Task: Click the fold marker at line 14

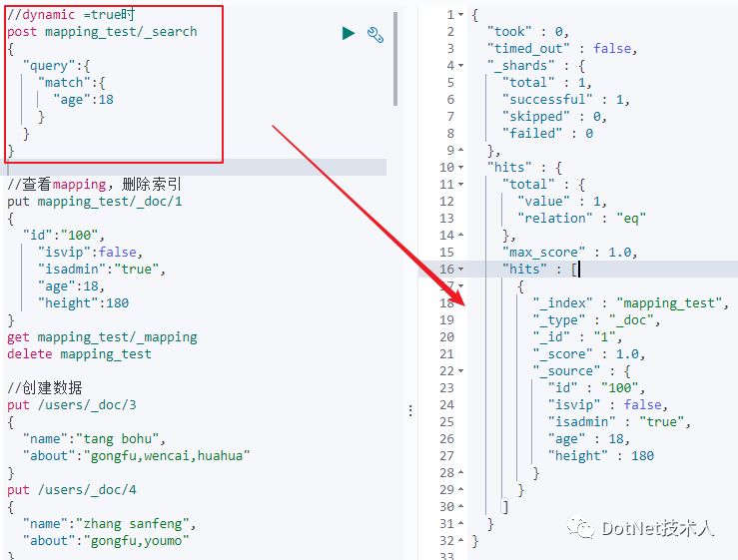Action: click(460, 236)
